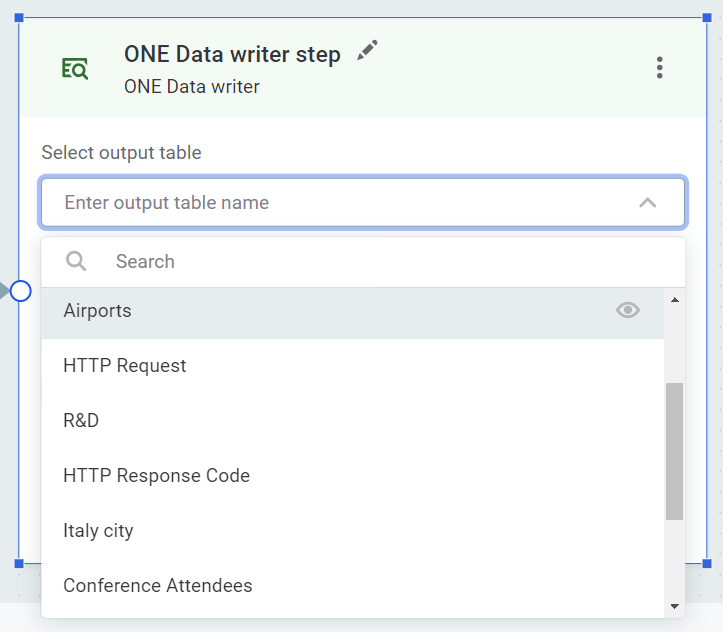Click the Search field in dropdown list
The image size is (723, 632).
pos(380,262)
